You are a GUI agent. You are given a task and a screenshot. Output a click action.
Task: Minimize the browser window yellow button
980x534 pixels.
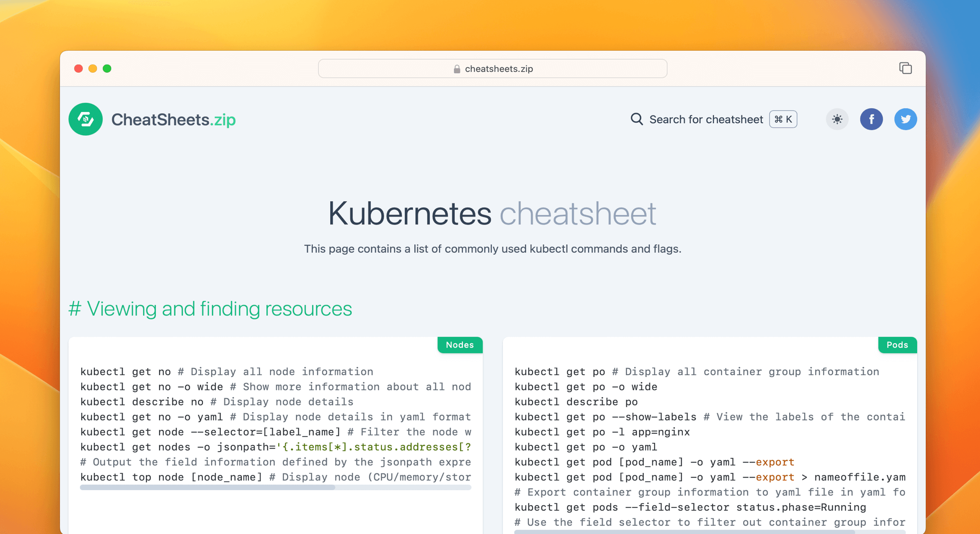[93, 68]
